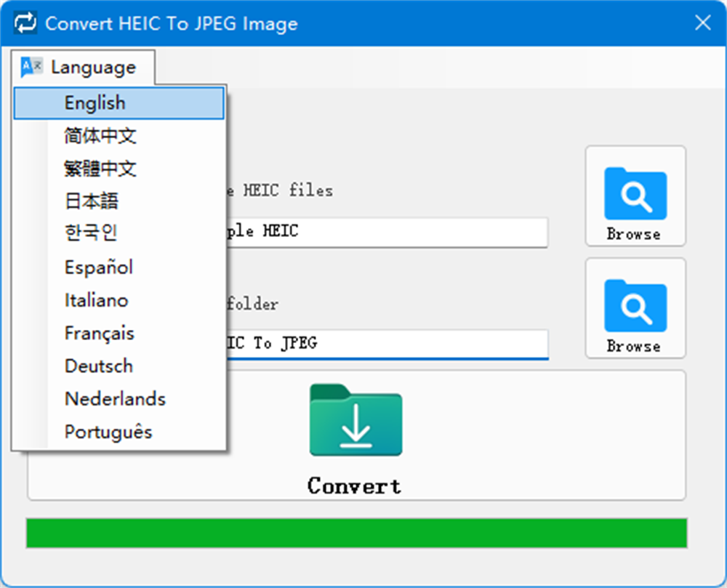Open the Language dropdown menu
727x588 pixels.
click(84, 68)
